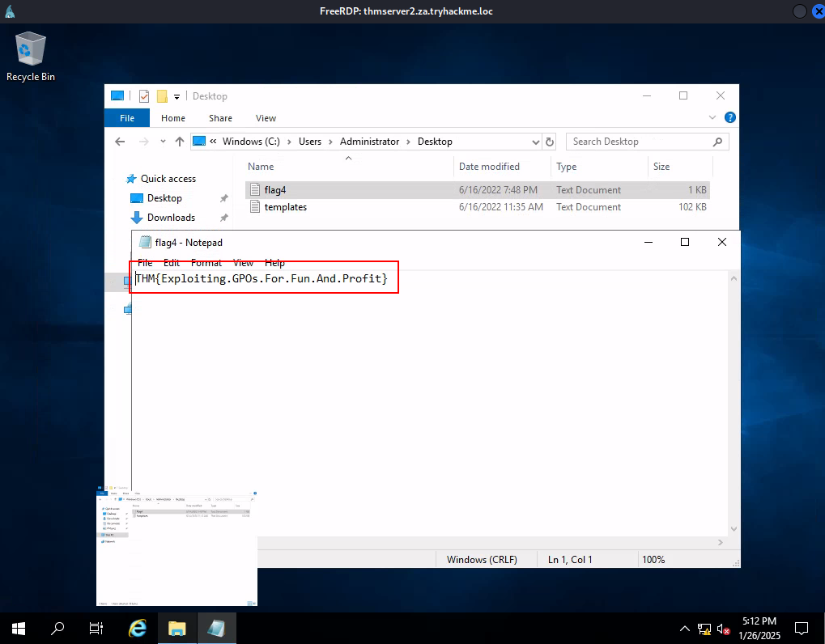
Task: Select Quick access in navigation pane
Action: pyautogui.click(x=161, y=179)
